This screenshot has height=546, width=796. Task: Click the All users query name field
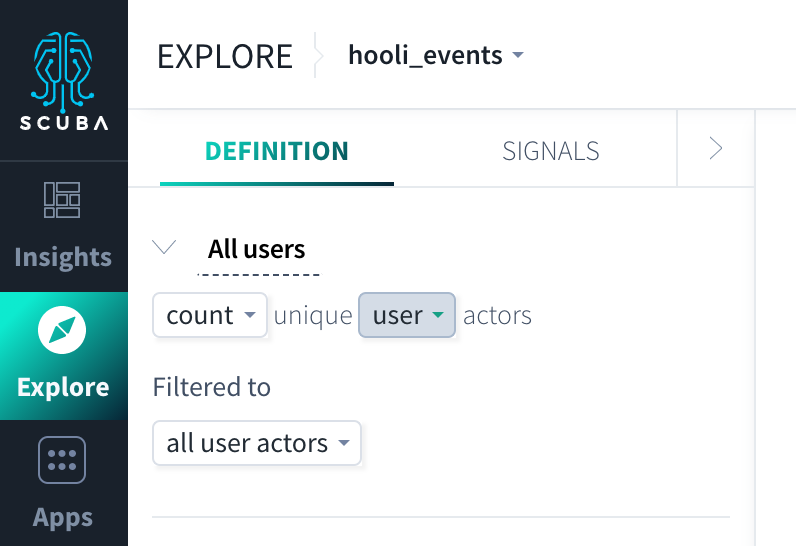(259, 250)
